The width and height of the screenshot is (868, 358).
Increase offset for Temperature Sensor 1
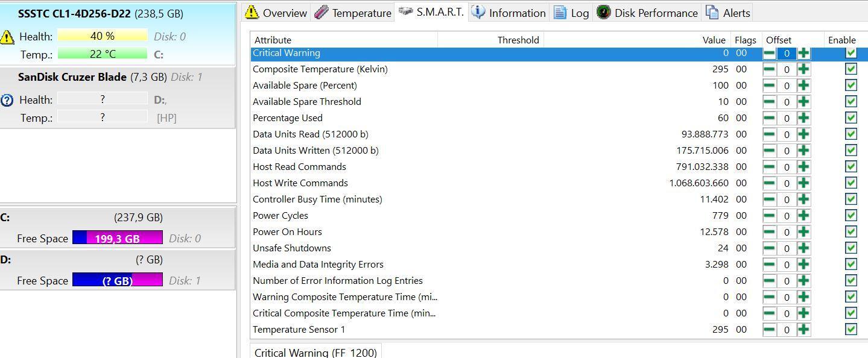pyautogui.click(x=803, y=330)
